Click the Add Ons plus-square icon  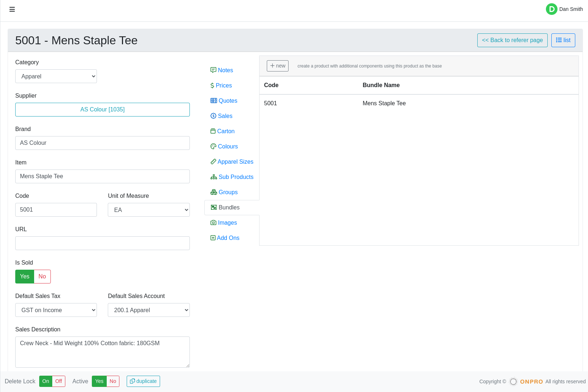[x=213, y=238]
